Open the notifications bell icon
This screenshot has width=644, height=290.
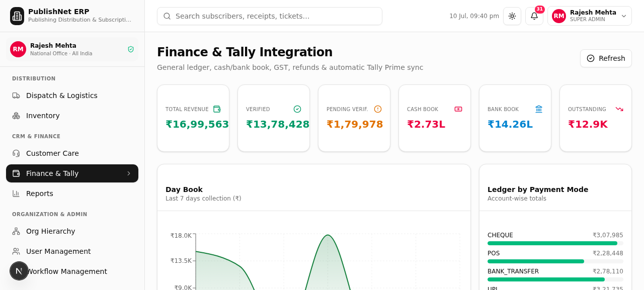534,16
